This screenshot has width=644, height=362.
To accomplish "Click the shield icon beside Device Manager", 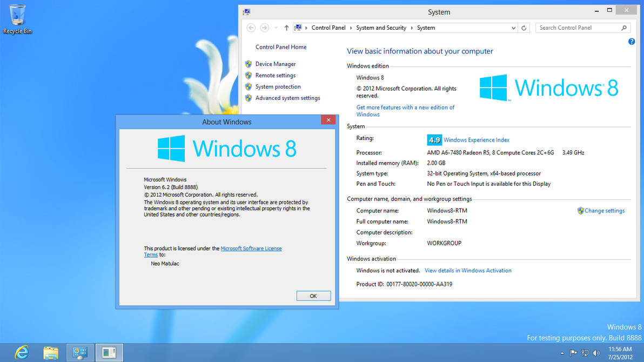I will tap(249, 64).
